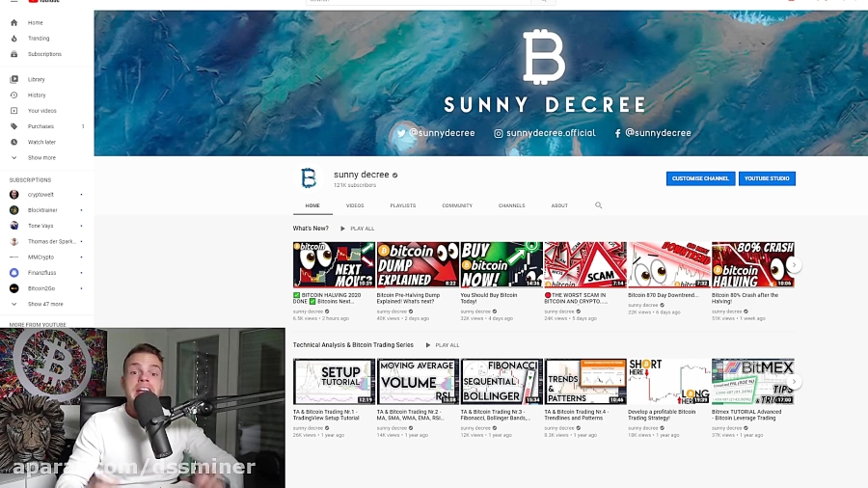The image size is (868, 488).
Task: Open Fibonacci Sequential Bollinger thumbnail
Action: tap(502, 381)
